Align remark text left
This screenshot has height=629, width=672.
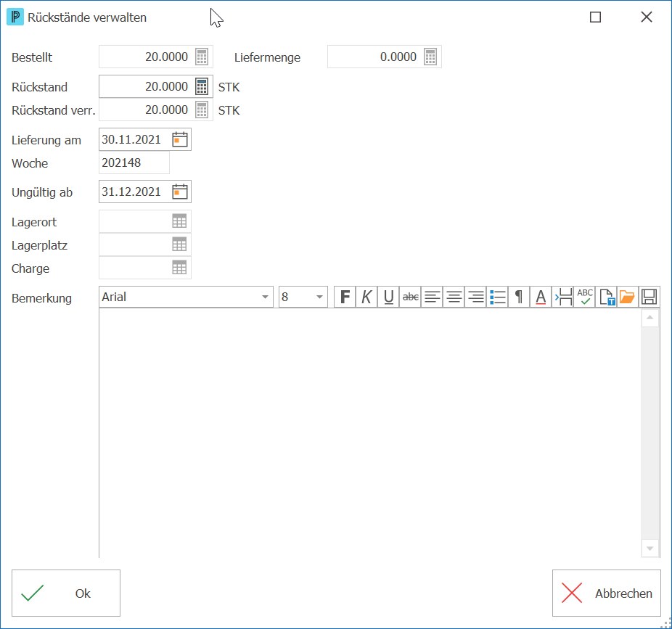point(432,297)
